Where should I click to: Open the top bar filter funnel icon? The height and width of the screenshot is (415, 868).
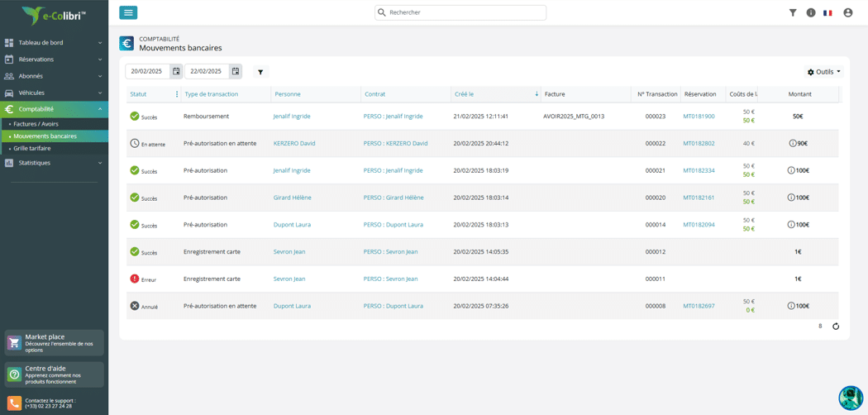792,12
